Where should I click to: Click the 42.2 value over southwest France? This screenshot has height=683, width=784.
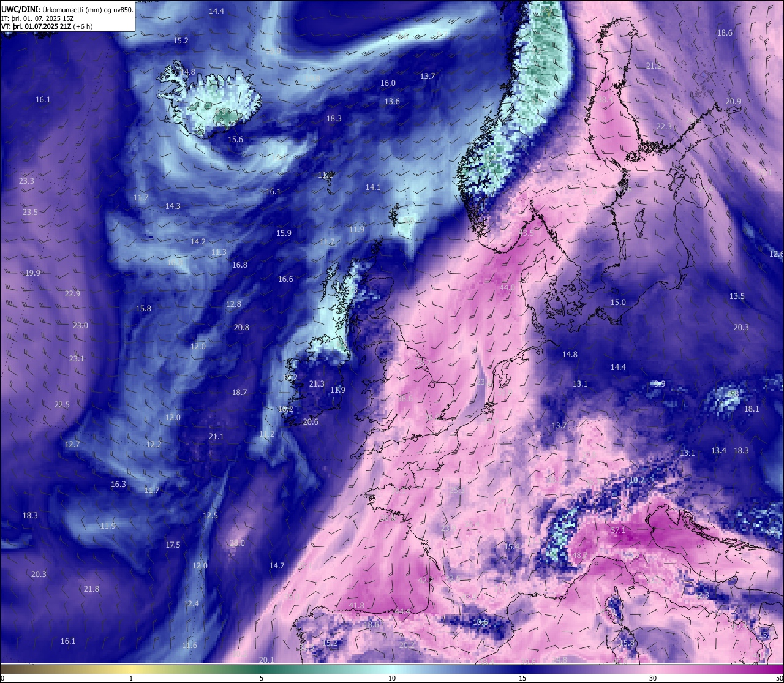point(426,580)
